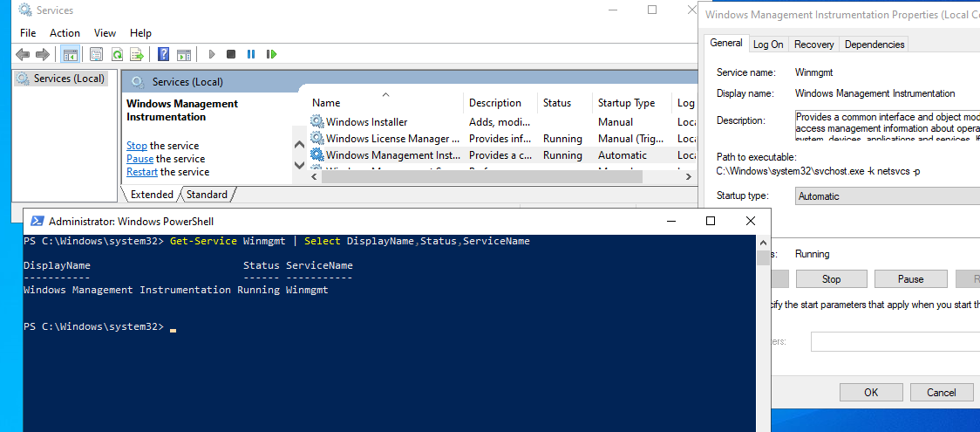This screenshot has height=432, width=980.
Task: Click the down chevron beside services list
Action: coord(300,164)
